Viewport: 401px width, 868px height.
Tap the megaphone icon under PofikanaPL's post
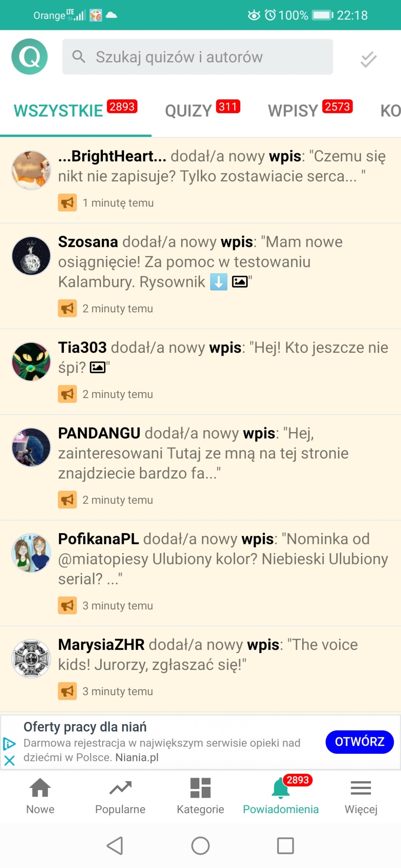[67, 605]
